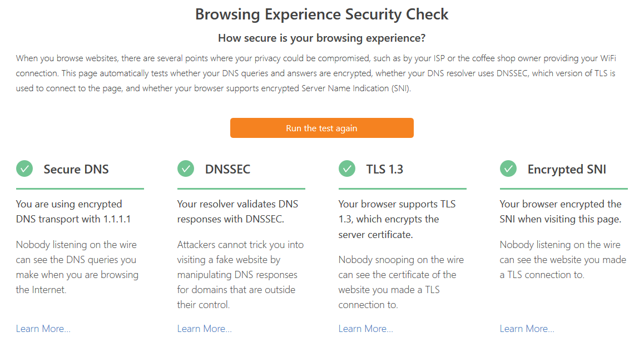Open Learn More under Encrypted SNI
Image resolution: width=644 pixels, height=342 pixels.
pyautogui.click(x=527, y=329)
